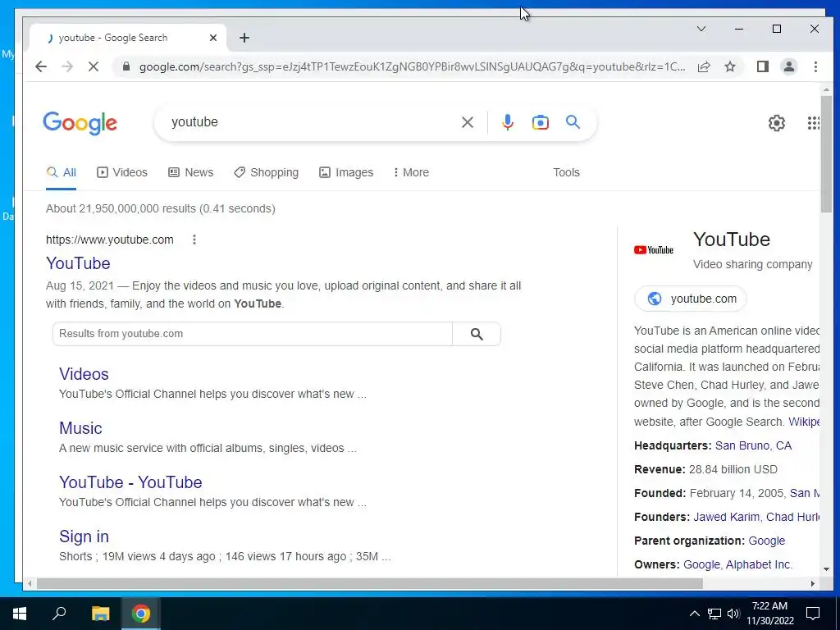The height and width of the screenshot is (630, 840).
Task: Switch to Images results tab
Action: (346, 172)
